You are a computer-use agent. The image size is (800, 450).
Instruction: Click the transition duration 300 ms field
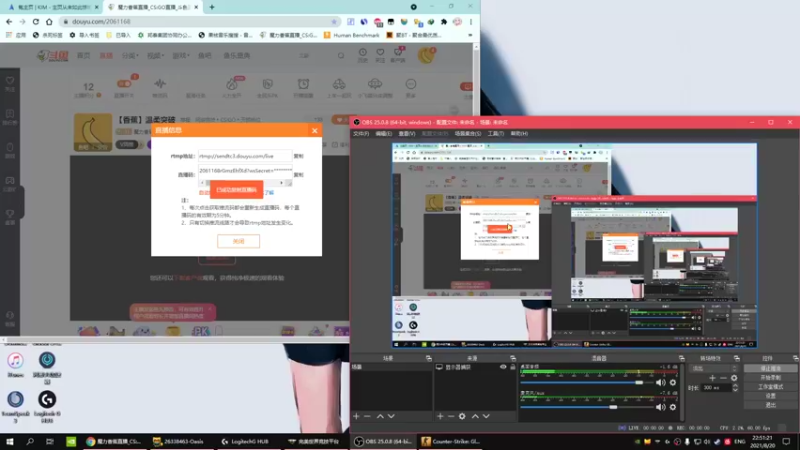(x=717, y=388)
